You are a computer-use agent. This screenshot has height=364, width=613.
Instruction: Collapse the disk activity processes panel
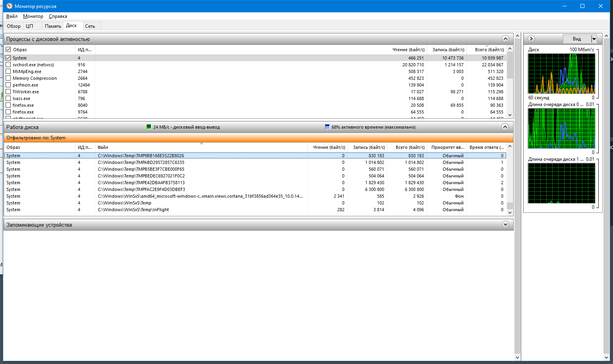point(505,39)
